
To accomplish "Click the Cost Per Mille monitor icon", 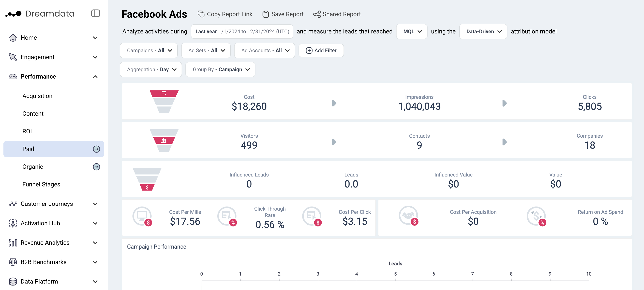I will (142, 216).
